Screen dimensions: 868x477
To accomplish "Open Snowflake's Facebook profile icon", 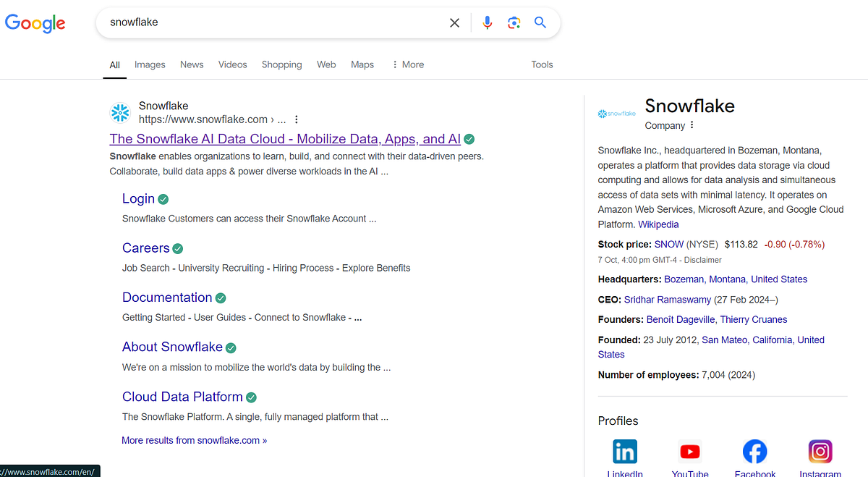I will 754,450.
